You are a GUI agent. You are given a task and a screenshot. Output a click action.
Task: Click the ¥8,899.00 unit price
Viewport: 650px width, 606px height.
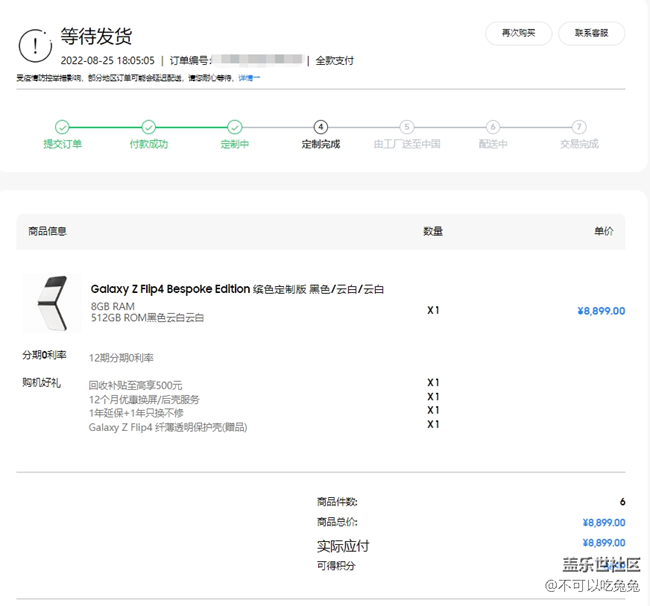pyautogui.click(x=600, y=311)
